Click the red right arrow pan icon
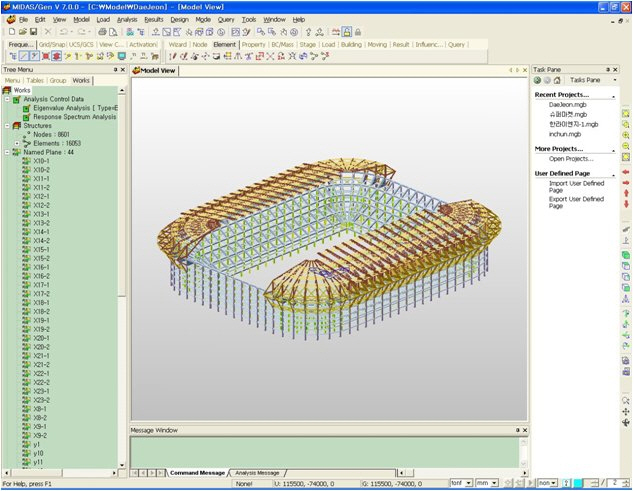This screenshot has height=491, width=634. (625, 183)
